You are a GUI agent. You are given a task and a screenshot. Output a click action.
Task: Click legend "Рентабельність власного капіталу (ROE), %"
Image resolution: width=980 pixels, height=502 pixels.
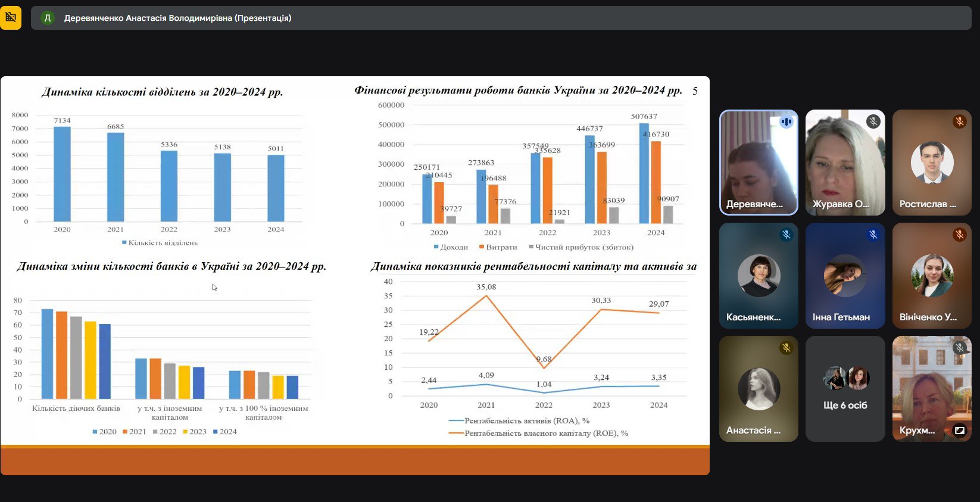[539, 433]
